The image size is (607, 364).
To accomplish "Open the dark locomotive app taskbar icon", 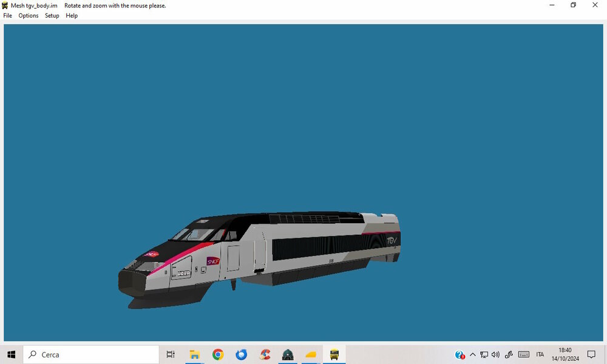I will point(288,354).
